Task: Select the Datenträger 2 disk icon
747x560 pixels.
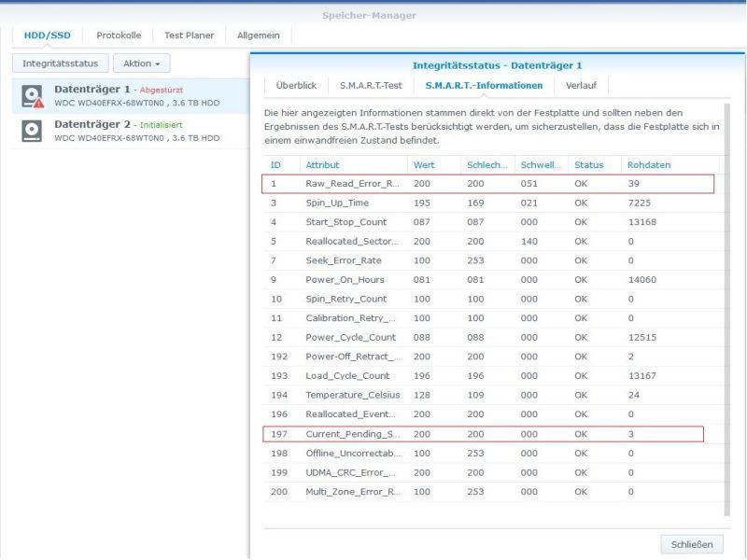Action: [32, 131]
